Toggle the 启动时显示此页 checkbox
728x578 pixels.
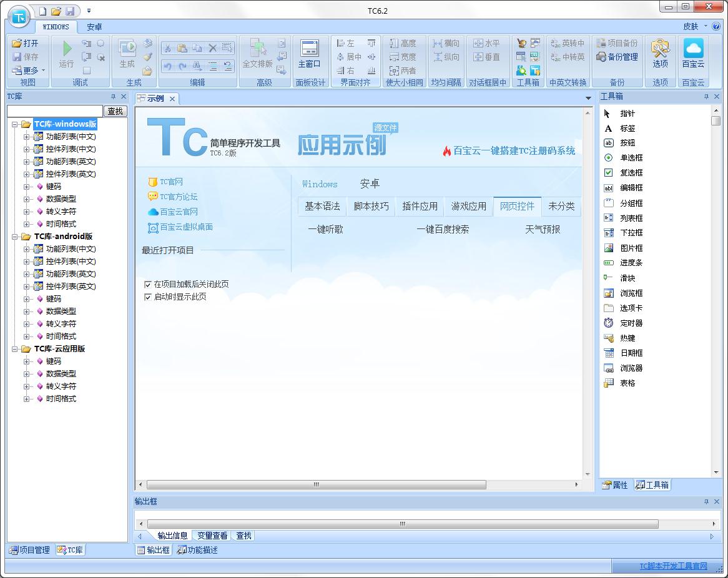(x=148, y=297)
